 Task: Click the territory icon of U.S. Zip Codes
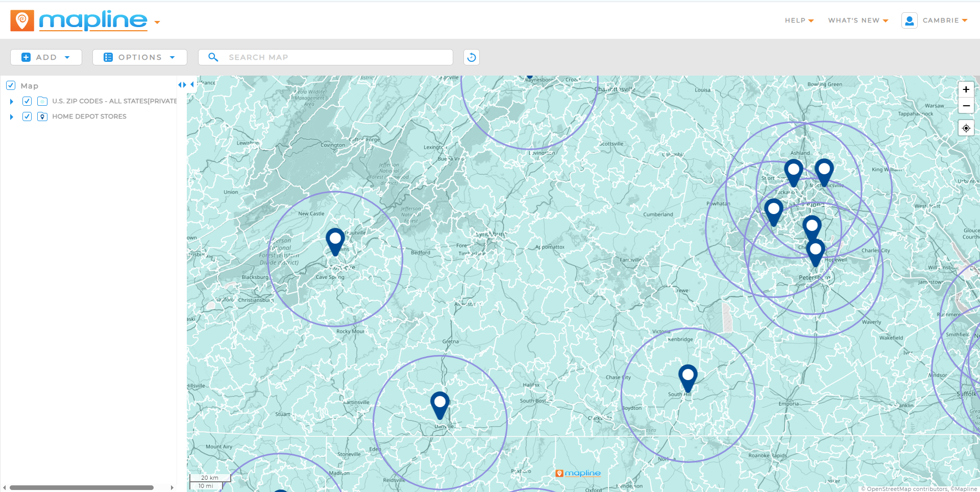click(x=42, y=101)
